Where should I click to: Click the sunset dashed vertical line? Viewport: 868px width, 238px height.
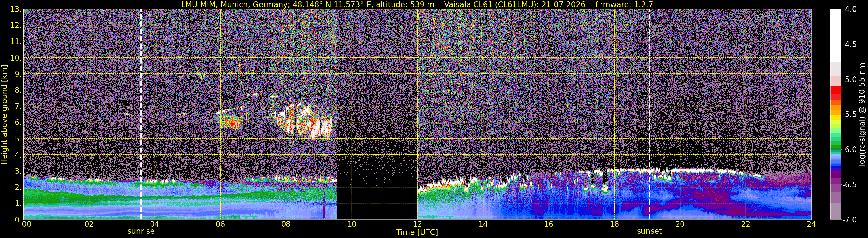click(x=649, y=114)
